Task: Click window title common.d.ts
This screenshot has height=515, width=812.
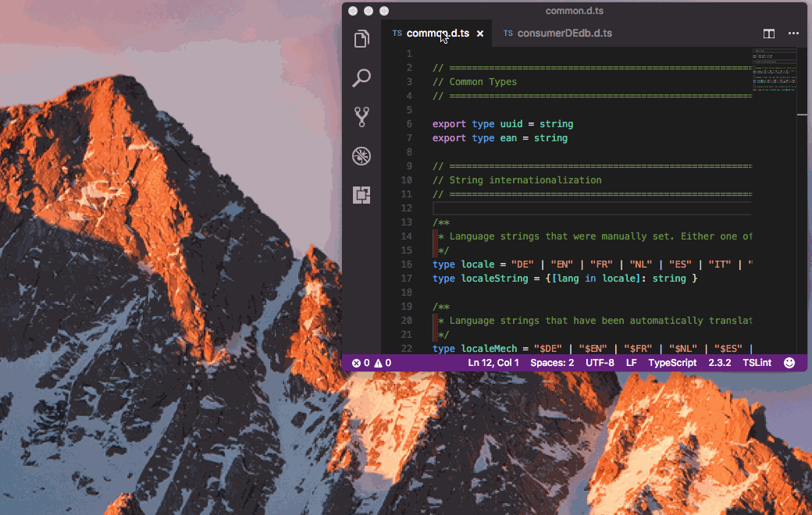Action: coord(575,11)
